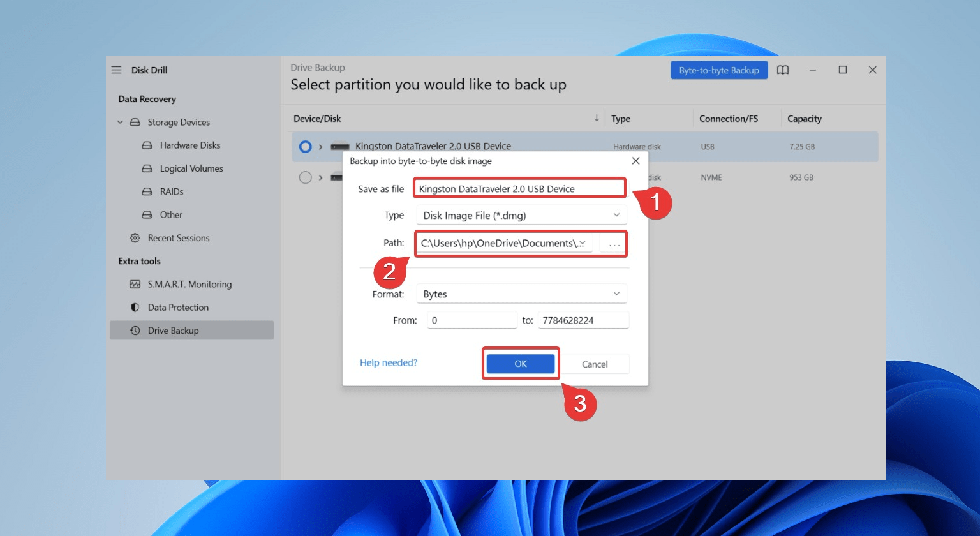Select the Kingston DataTraveler radio button
The height and width of the screenshot is (536, 980).
point(305,147)
